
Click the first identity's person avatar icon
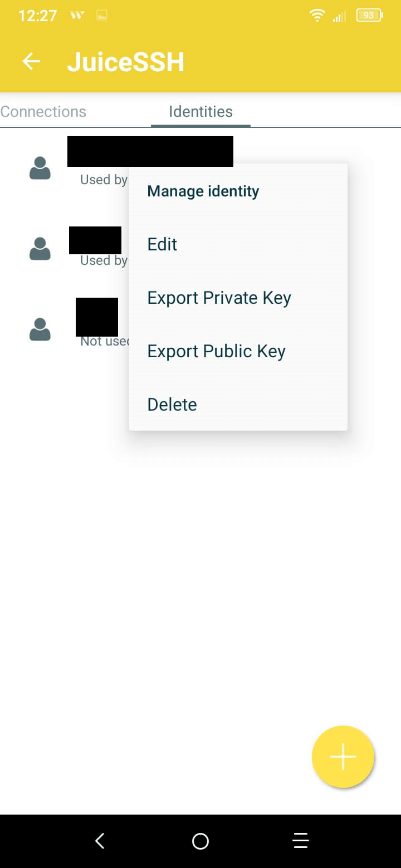click(40, 168)
